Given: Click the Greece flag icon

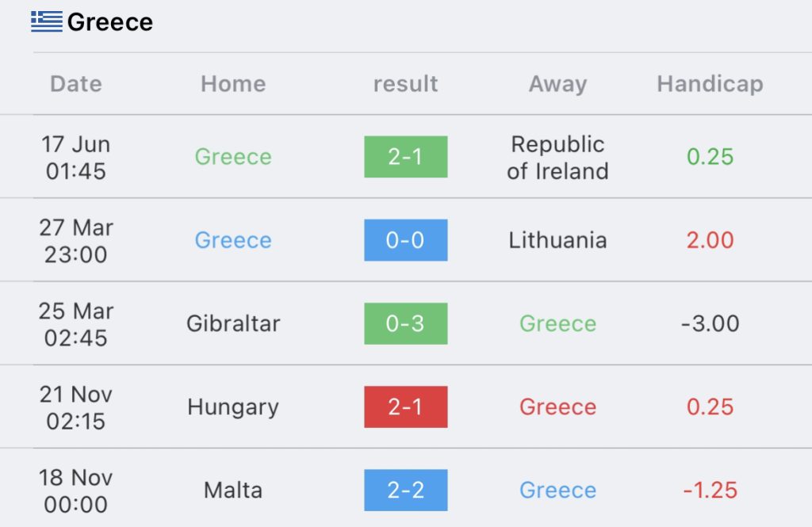Looking at the screenshot, I should click(47, 21).
